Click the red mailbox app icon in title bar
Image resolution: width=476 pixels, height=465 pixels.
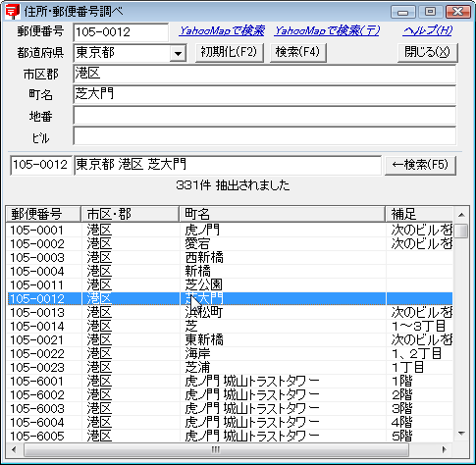pos(12,12)
